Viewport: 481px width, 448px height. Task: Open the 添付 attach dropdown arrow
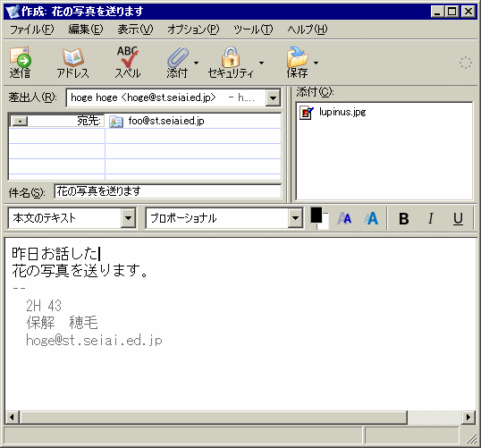(196, 63)
